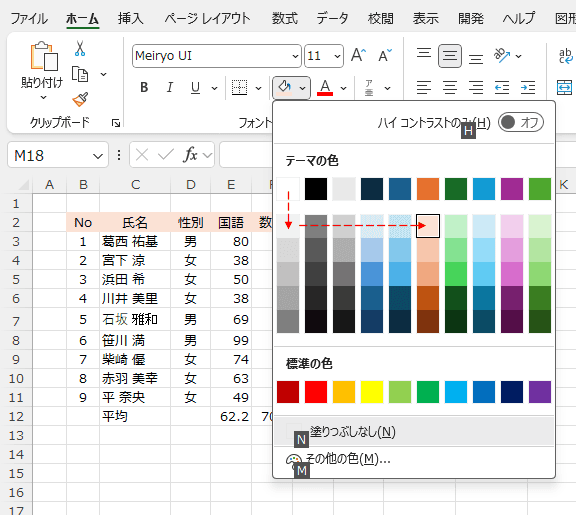Center text horizontally

click(450, 87)
